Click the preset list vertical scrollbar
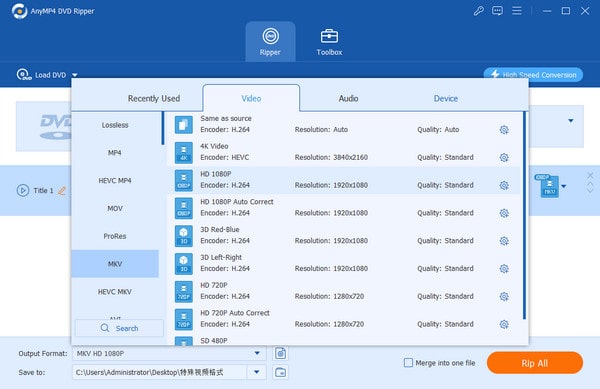Image resolution: width=600 pixels, height=389 pixels. [524, 215]
